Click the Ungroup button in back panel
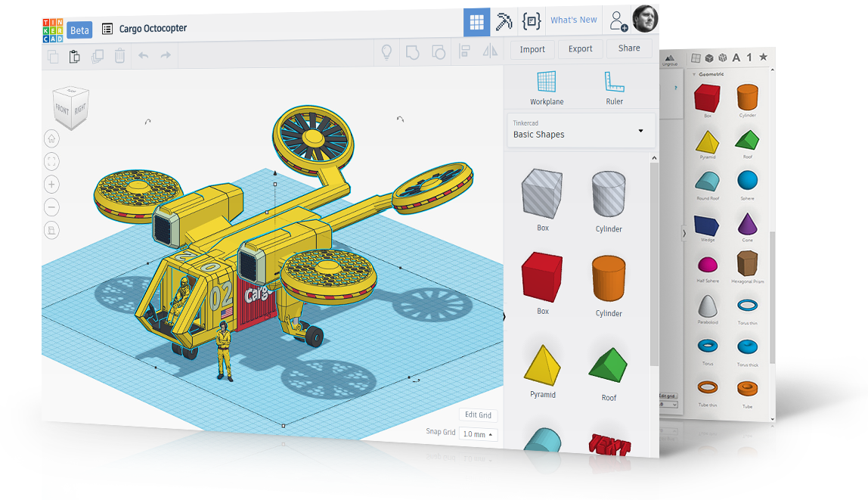This screenshot has width=868, height=500. (x=670, y=61)
